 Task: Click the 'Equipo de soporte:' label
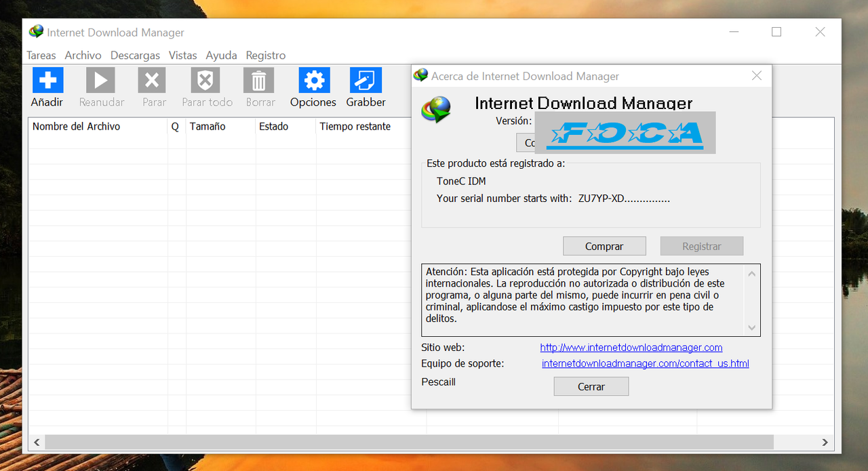point(462,364)
